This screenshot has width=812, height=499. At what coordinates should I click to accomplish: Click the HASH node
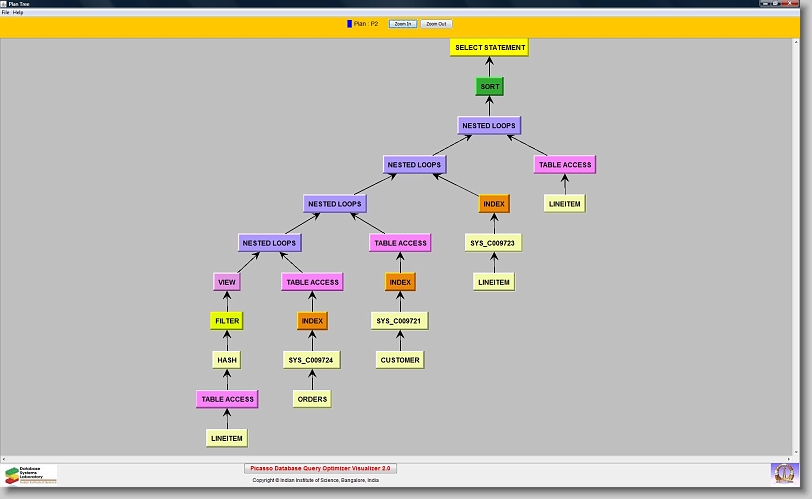[227, 360]
